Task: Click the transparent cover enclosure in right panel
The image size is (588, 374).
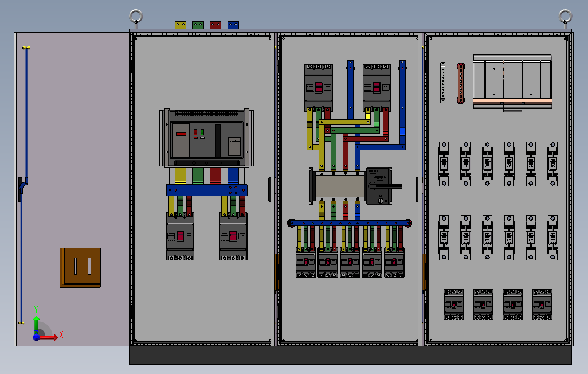Action: (512, 82)
